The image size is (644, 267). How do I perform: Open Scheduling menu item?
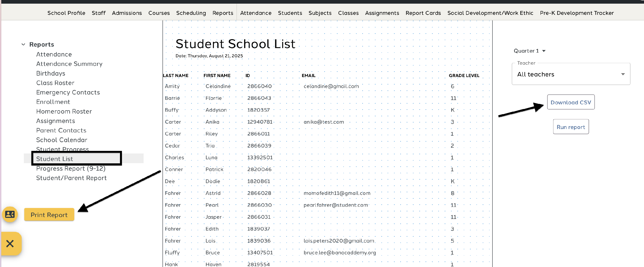coord(191,13)
